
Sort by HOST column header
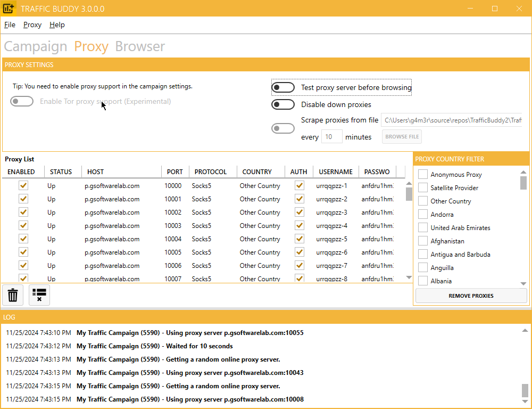121,172
